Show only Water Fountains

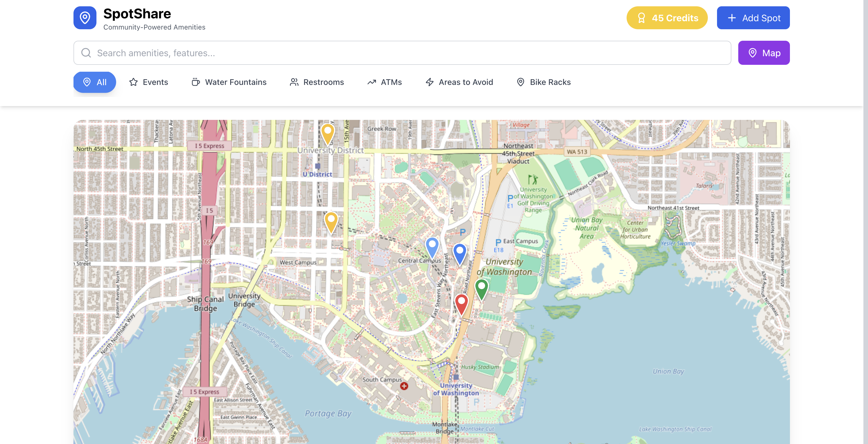[x=229, y=82]
